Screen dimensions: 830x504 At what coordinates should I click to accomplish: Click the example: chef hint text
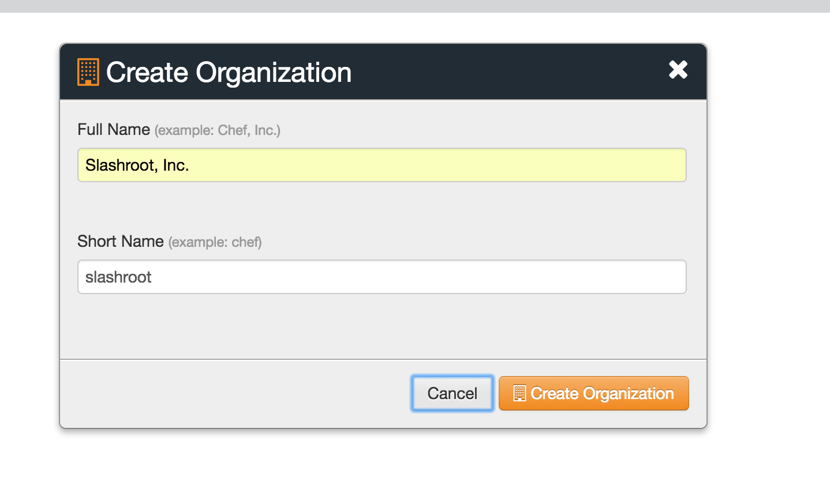pos(214,243)
